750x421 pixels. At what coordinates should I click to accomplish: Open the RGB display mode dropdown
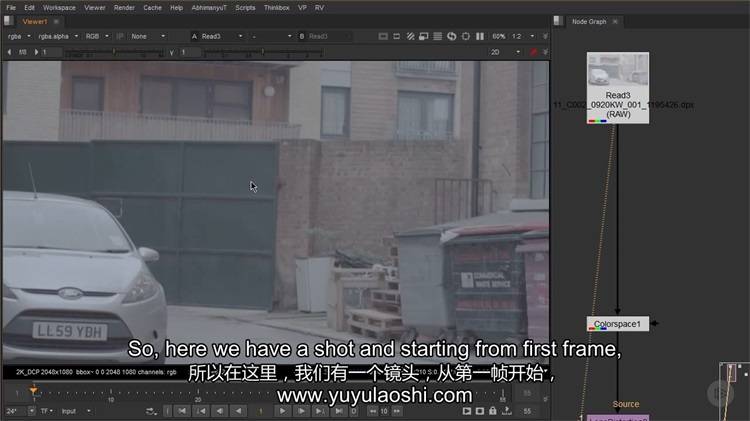point(97,36)
